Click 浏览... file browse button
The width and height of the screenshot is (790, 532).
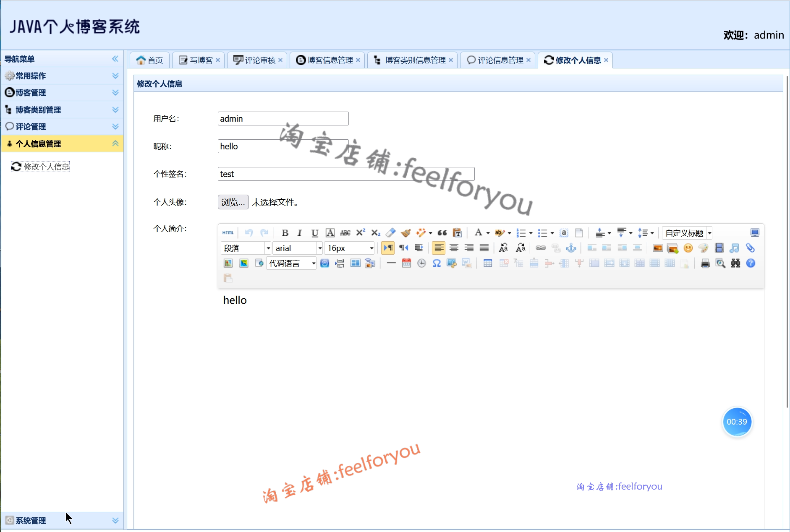point(233,202)
